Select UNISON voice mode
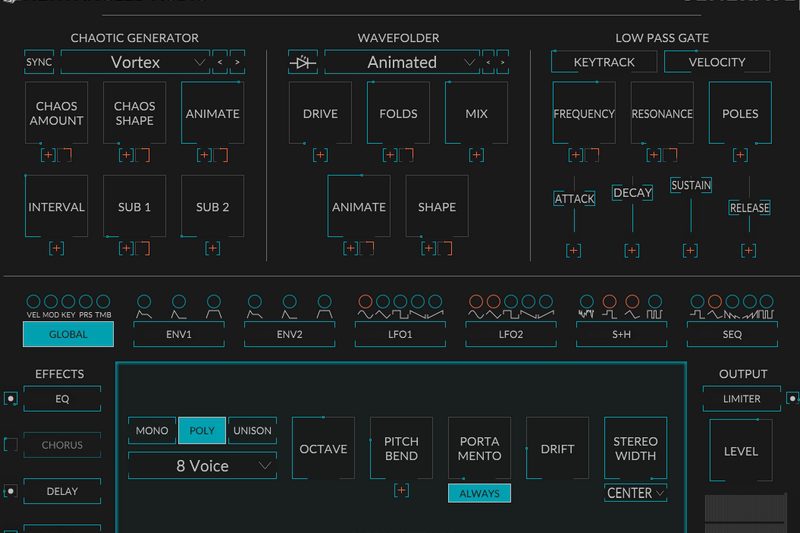 pyautogui.click(x=253, y=430)
